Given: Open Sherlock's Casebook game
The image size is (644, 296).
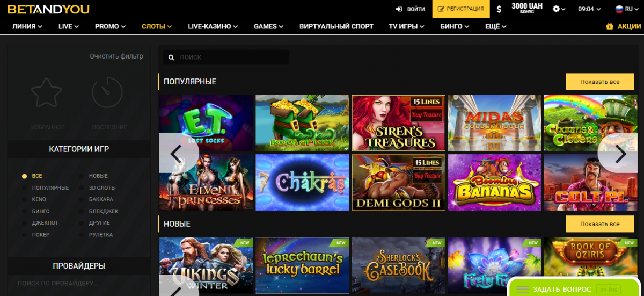Looking at the screenshot, I should pyautogui.click(x=398, y=266).
